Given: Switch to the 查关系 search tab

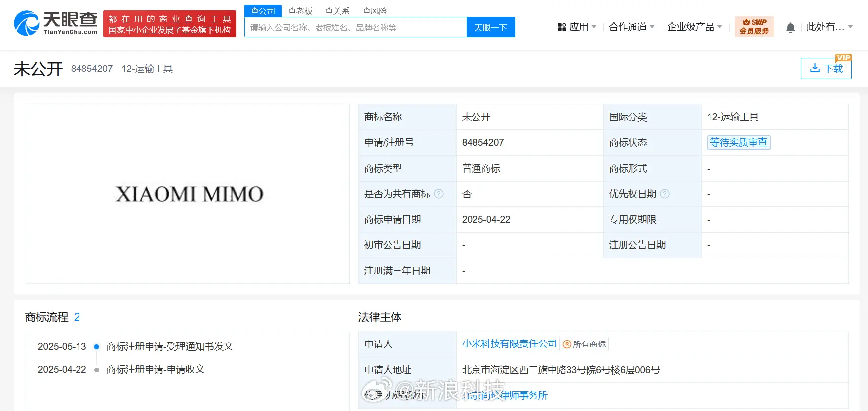Looking at the screenshot, I should pos(337,11).
